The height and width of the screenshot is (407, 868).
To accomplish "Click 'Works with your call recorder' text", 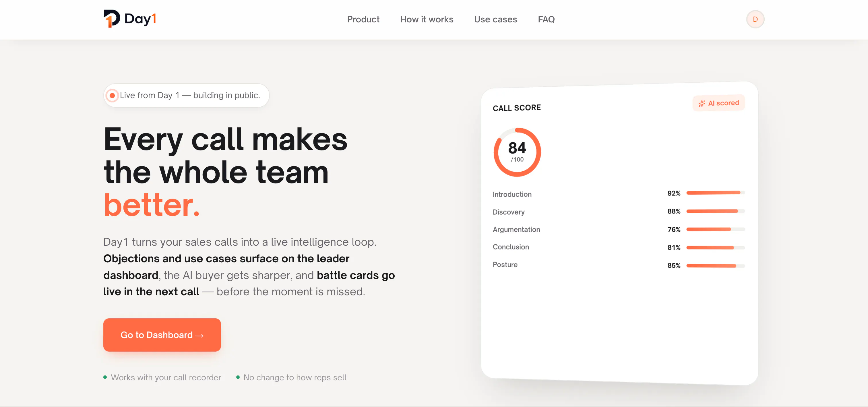I will [x=166, y=377].
